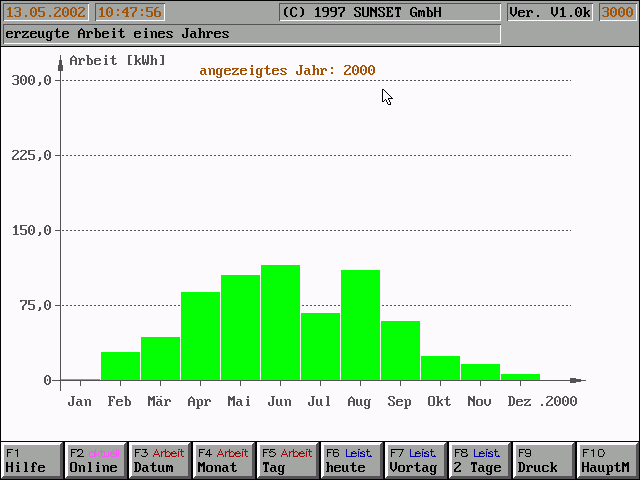
Task: Click F9 Druck to print
Action: pos(543,460)
